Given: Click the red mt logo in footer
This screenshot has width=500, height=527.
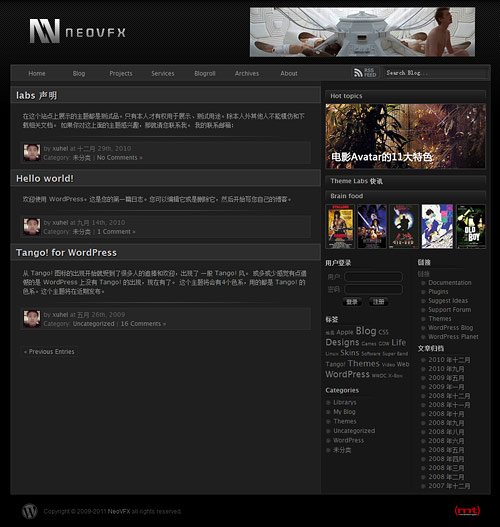Looking at the screenshot, I should pyautogui.click(x=467, y=511).
